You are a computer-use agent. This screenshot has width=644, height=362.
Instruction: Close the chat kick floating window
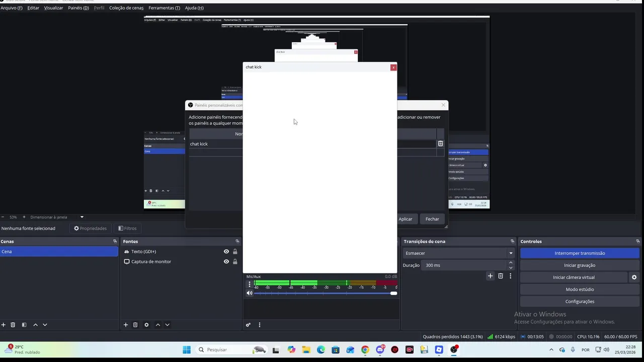393,67
